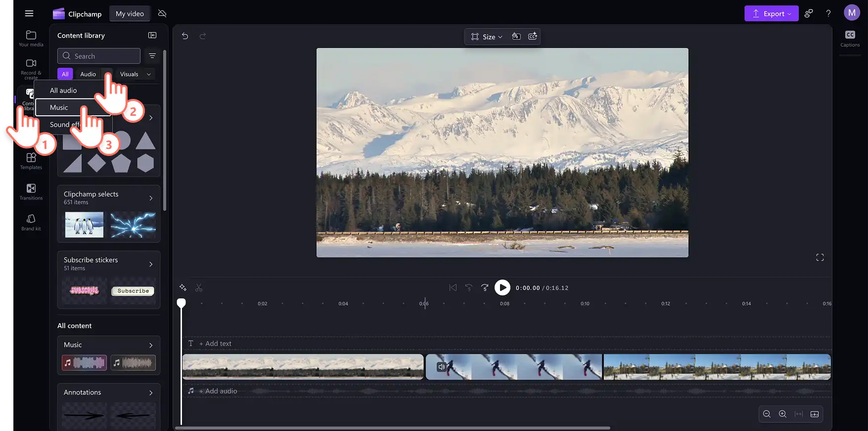Viewport: 868px width, 431px height.
Task: Click the rightmost icon in the zoom controls
Action: [x=815, y=414]
